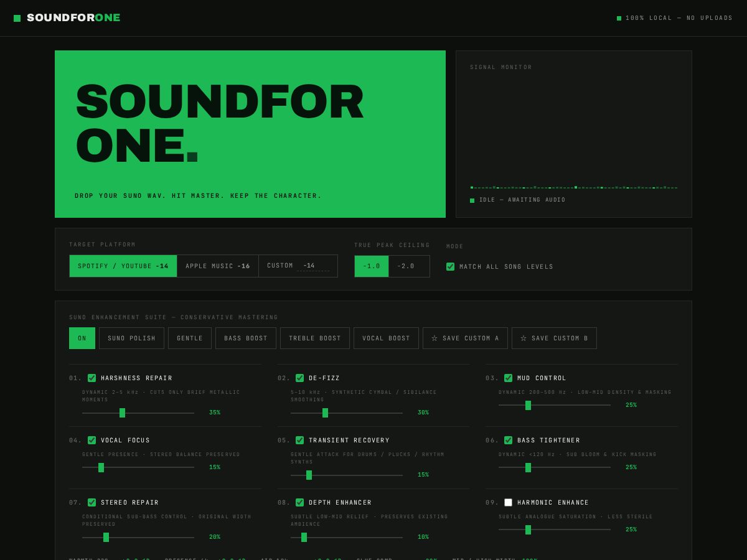The height and width of the screenshot is (560, 747).
Task: Click the star icon on Save Custom B
Action: pos(524,338)
